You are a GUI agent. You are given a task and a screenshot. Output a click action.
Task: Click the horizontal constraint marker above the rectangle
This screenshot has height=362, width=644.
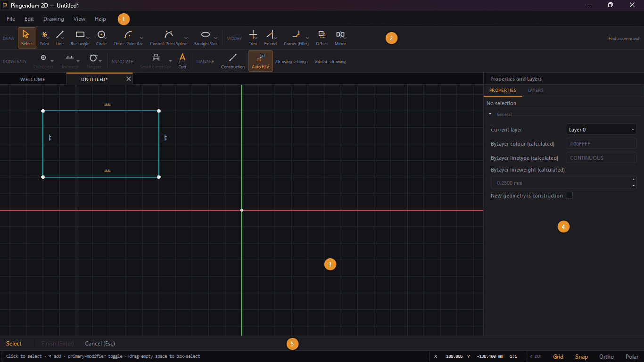point(107,104)
